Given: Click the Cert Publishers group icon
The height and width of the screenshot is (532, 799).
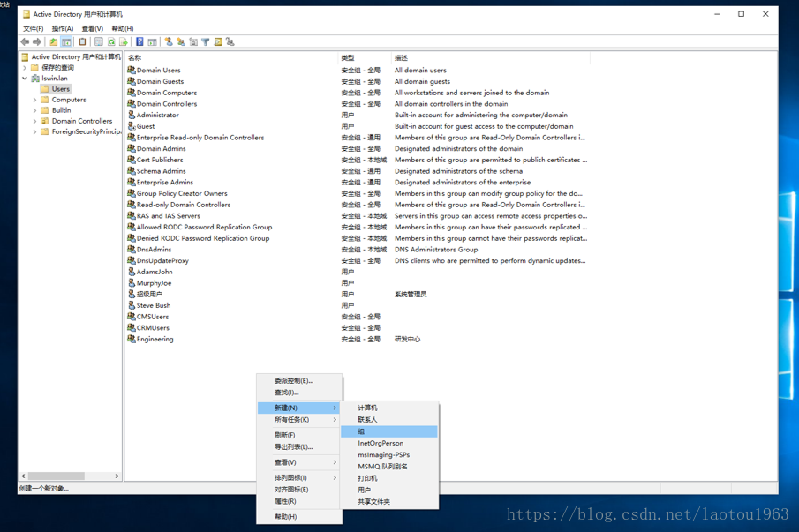Looking at the screenshot, I should (x=132, y=160).
